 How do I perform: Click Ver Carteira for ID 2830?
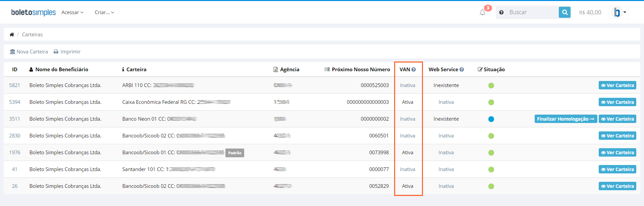coord(617,136)
